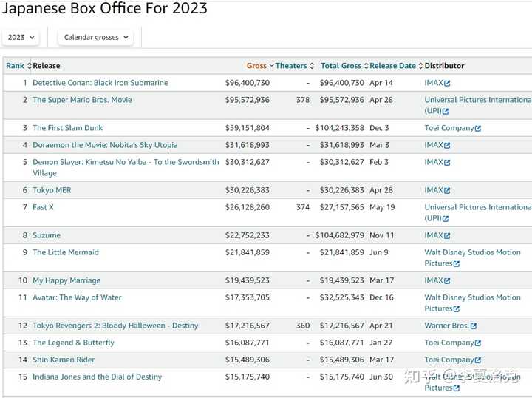Click the Release column header

(47, 66)
